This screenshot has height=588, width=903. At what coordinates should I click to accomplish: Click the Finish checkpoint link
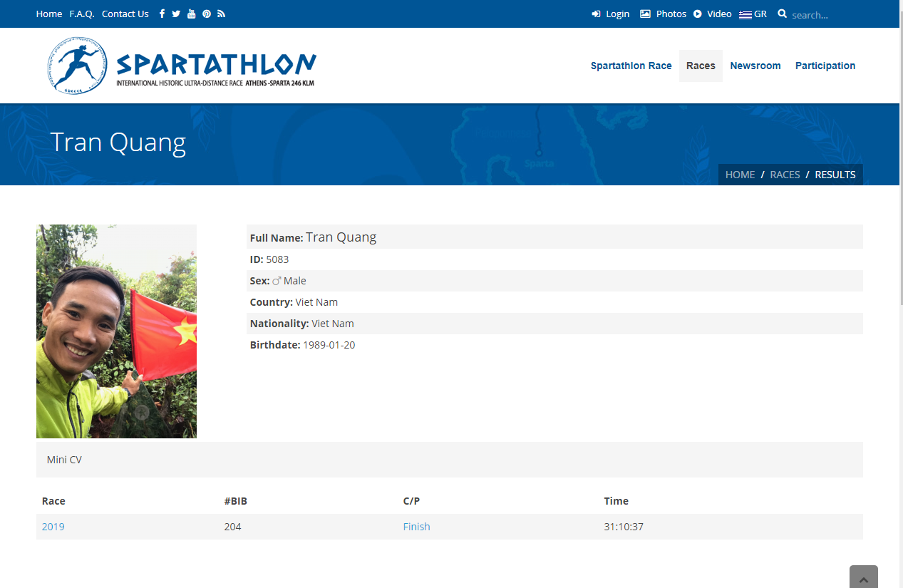[416, 527]
